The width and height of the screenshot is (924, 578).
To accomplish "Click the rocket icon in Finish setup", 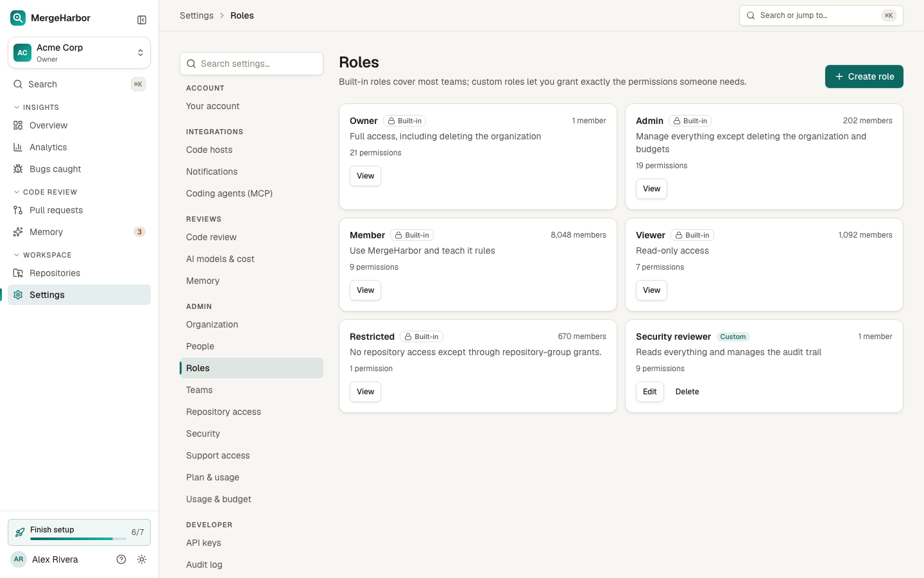I will pos(20,532).
